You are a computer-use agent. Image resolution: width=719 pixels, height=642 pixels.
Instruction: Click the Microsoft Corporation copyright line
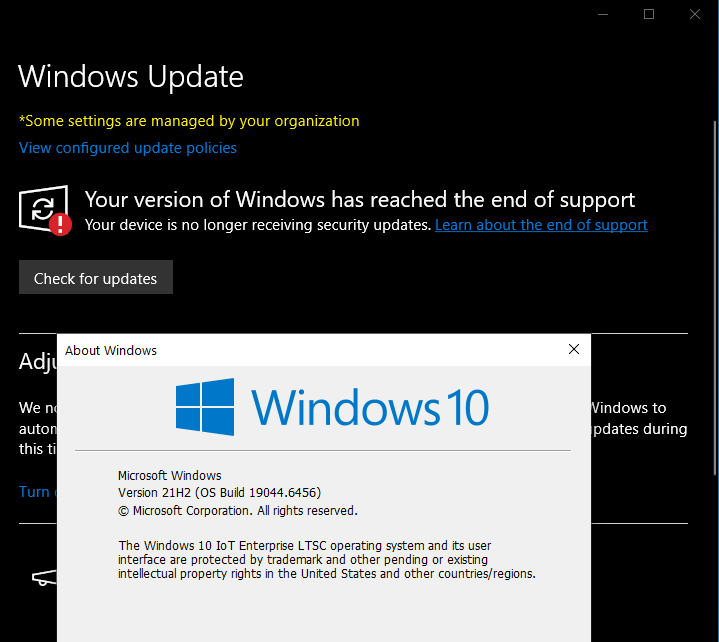tap(238, 510)
